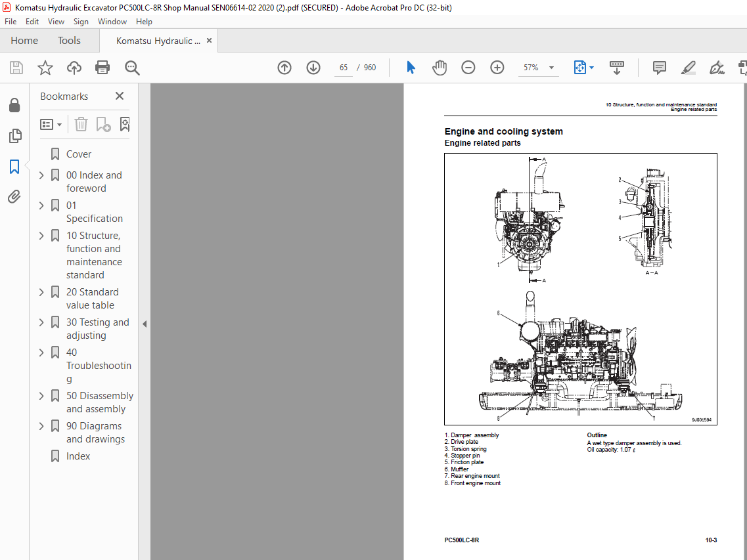Screen dimensions: 747x560
Task: Open the Window menu
Action: 112,22
